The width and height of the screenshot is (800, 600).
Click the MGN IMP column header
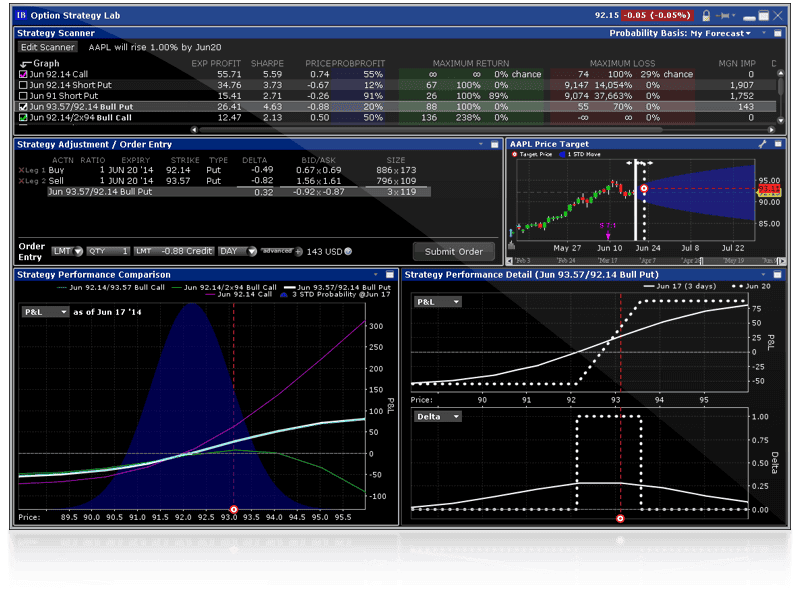[x=737, y=63]
